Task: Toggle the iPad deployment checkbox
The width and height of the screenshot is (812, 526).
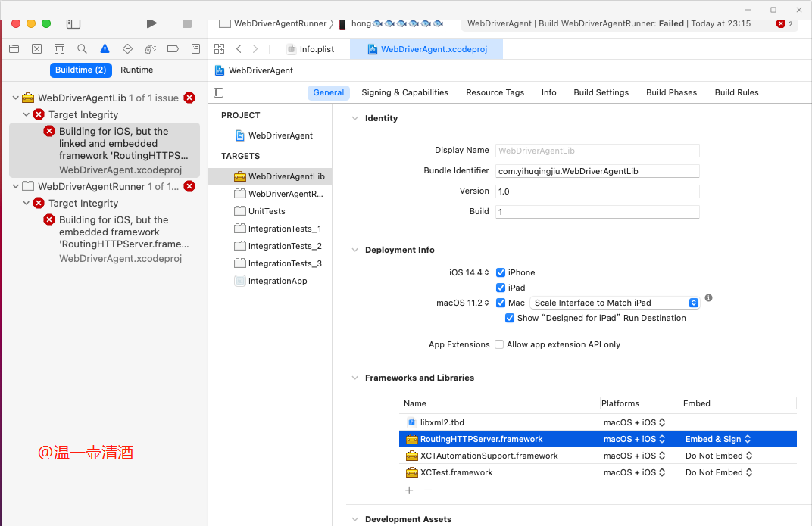Action: click(x=501, y=288)
